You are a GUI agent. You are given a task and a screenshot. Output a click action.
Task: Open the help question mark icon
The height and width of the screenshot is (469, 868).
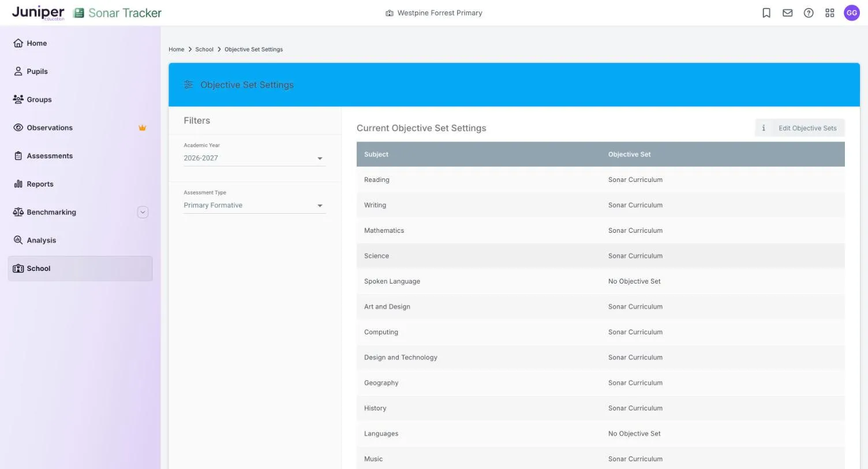[809, 13]
